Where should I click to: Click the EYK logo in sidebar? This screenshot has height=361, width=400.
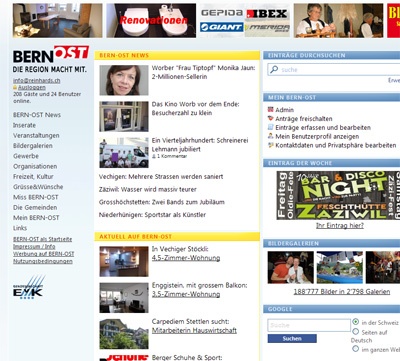coord(29,287)
